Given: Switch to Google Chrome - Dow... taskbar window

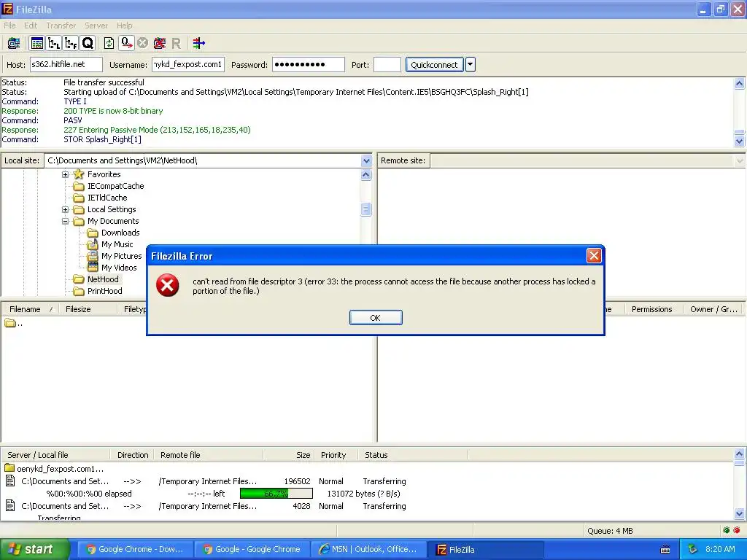Looking at the screenshot, I should tap(134, 549).
